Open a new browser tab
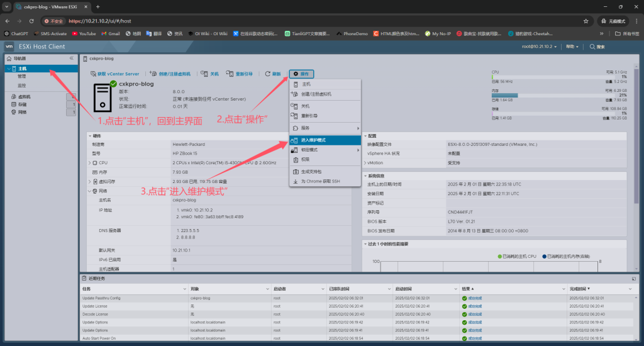This screenshot has width=644, height=346. [x=97, y=7]
